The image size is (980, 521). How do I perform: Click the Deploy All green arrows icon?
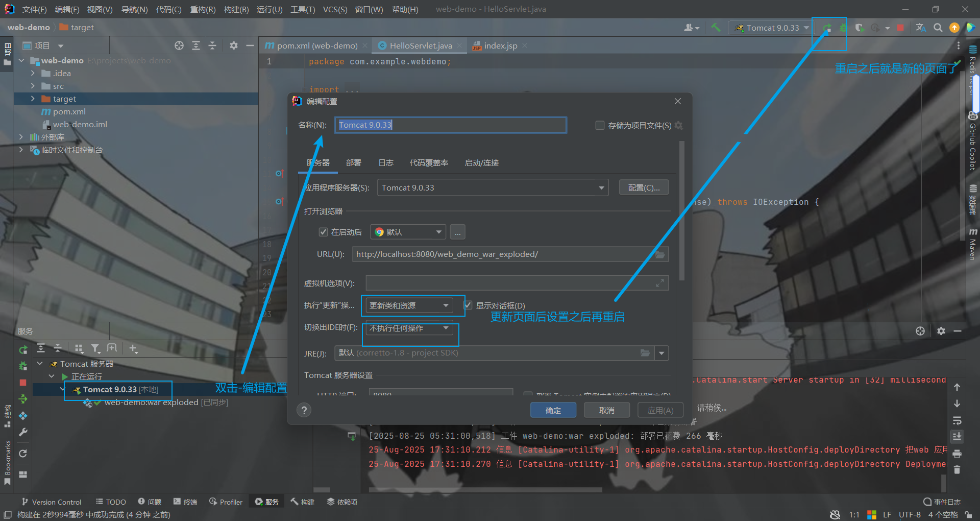coord(23,399)
